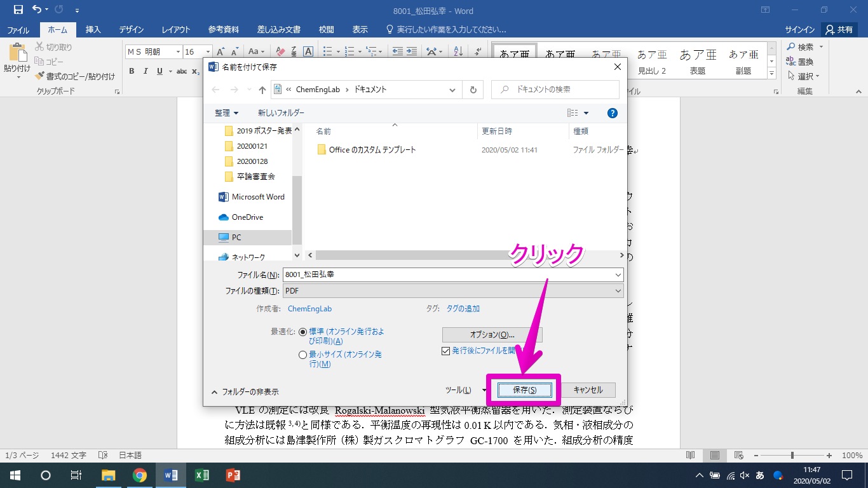The width and height of the screenshot is (868, 488).
Task: Click the zoom slider in Word's status bar
Action: [x=793, y=456]
